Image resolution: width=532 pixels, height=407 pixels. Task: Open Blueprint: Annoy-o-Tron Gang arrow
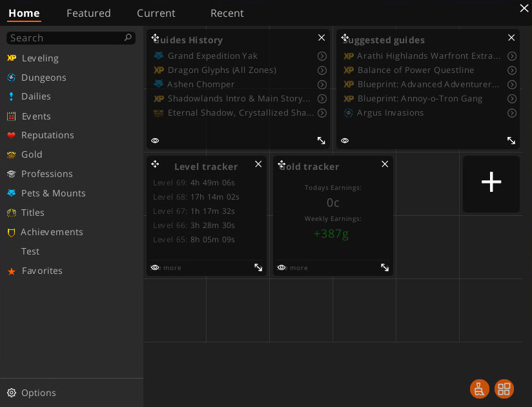[512, 99]
